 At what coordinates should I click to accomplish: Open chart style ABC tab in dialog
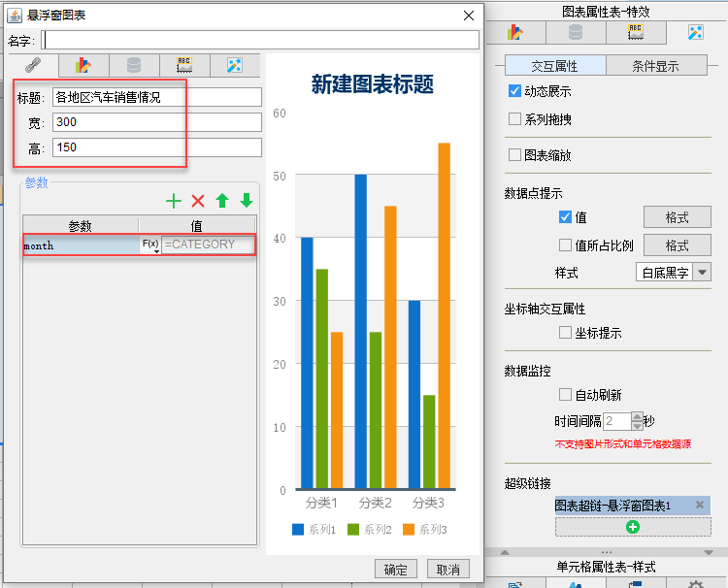pos(184,65)
